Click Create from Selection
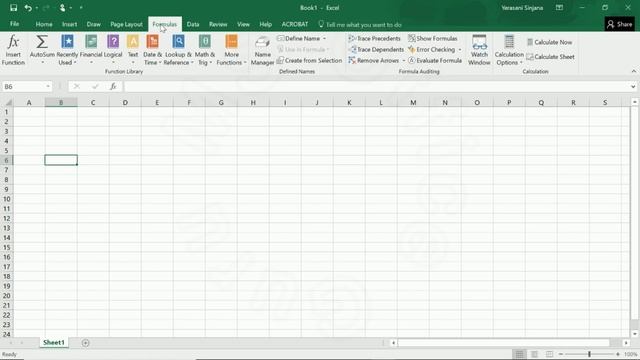Screen dimensions: 640x360 pyautogui.click(x=309, y=60)
